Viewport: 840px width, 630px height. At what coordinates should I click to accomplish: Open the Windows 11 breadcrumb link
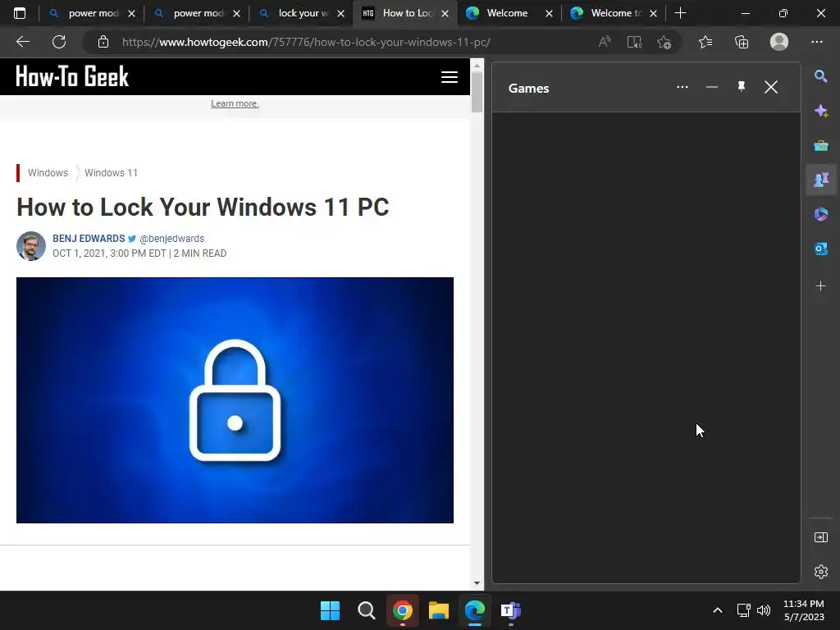coord(111,172)
